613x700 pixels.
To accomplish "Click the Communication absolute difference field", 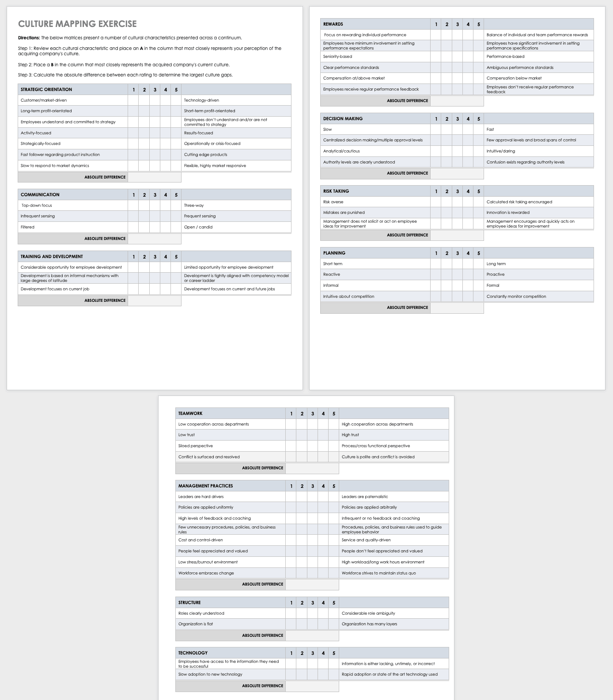I will point(155,239).
